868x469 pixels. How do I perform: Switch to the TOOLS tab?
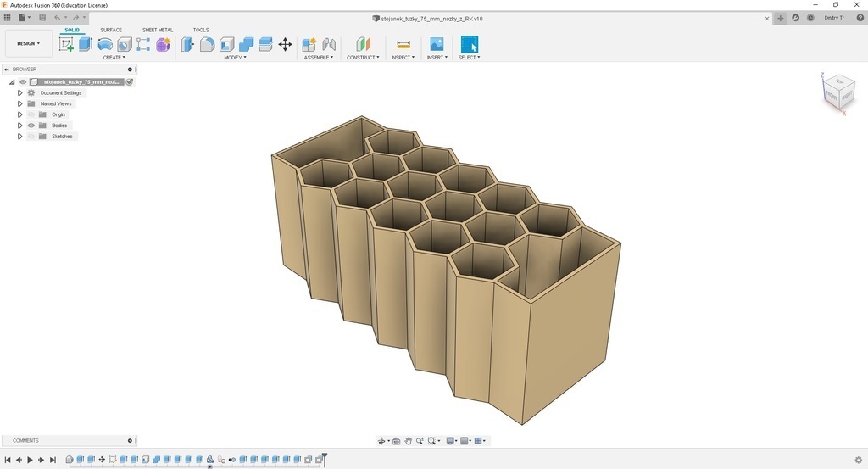tap(201, 30)
